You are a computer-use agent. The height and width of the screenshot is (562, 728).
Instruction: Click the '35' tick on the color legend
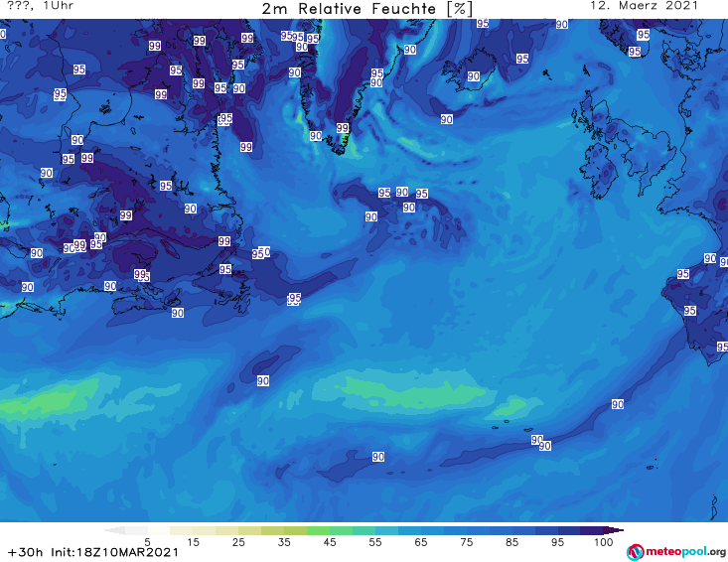(284, 542)
